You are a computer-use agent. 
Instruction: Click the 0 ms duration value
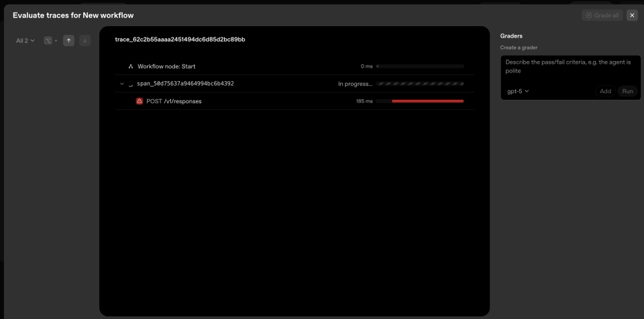pos(367,66)
